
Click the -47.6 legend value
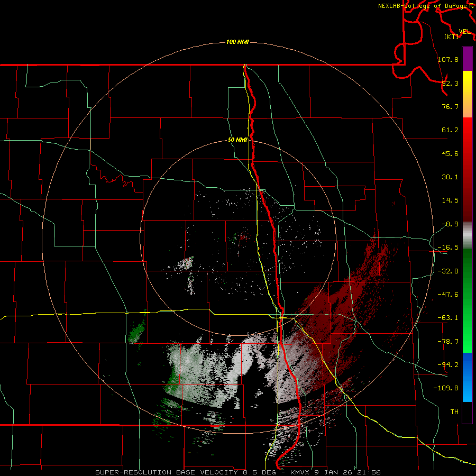pos(448,295)
